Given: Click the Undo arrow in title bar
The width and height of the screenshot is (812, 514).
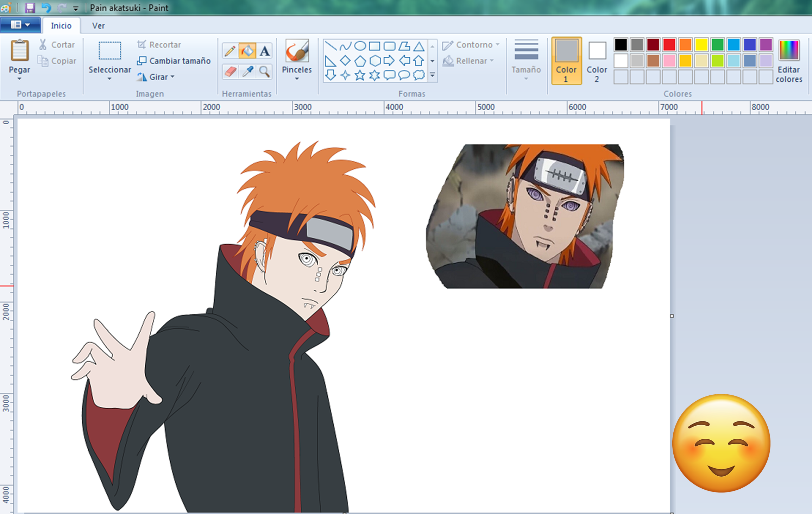Looking at the screenshot, I should (46, 7).
